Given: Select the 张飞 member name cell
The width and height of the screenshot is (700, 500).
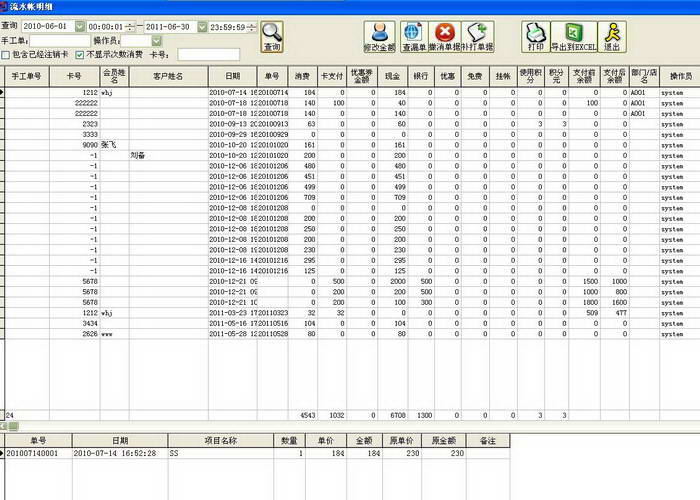Looking at the screenshot, I should tap(114, 145).
